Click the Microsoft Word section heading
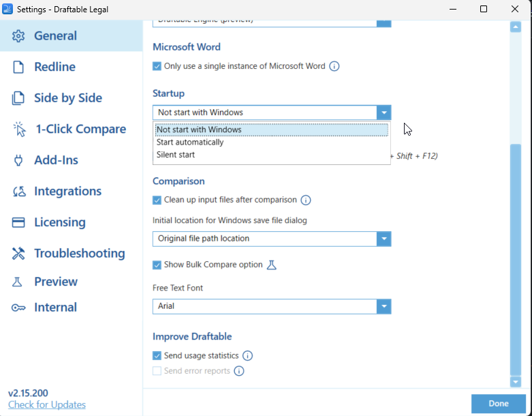Screen dimensions: 532x416 (187, 47)
